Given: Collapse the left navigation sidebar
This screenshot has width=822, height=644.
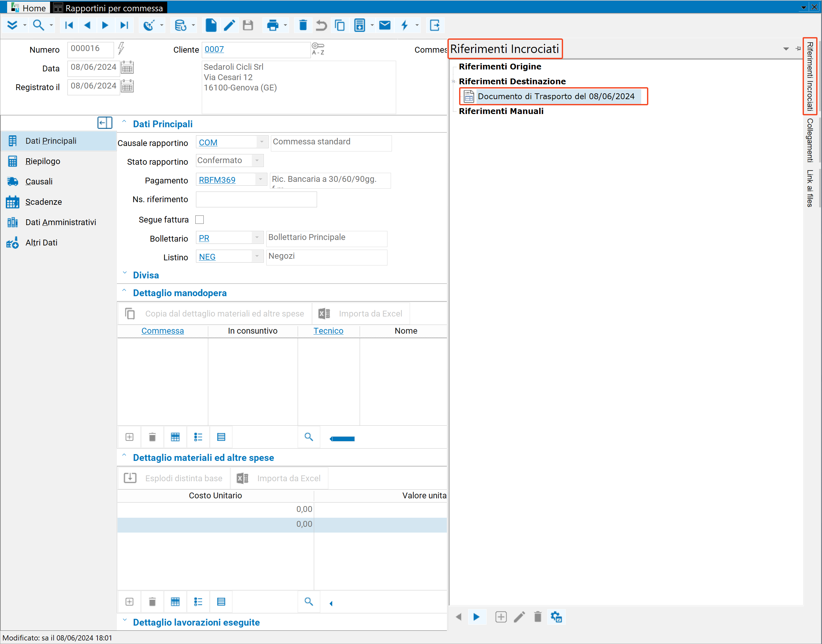Looking at the screenshot, I should point(105,123).
